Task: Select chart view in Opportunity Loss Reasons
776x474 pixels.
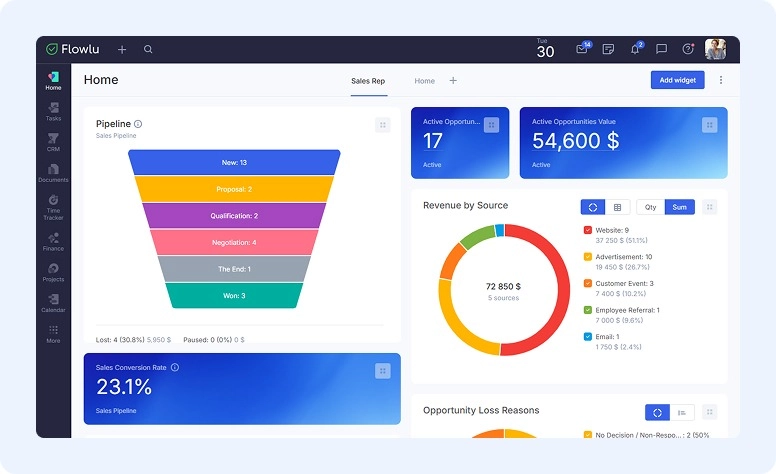Action: [657, 413]
